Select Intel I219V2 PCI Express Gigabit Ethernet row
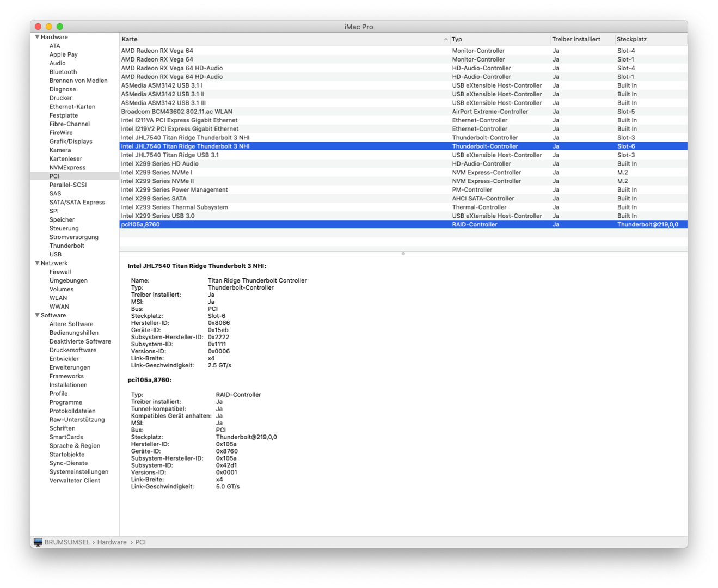Screen dimensions: 718x588 point(403,129)
